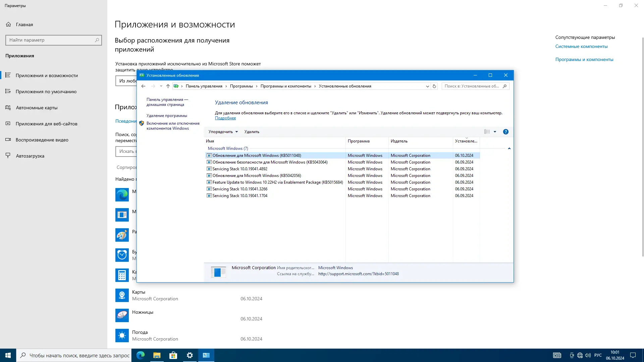Open Microsoft Store from the taskbar
Screen dimensions: 644x362
tap(173, 355)
